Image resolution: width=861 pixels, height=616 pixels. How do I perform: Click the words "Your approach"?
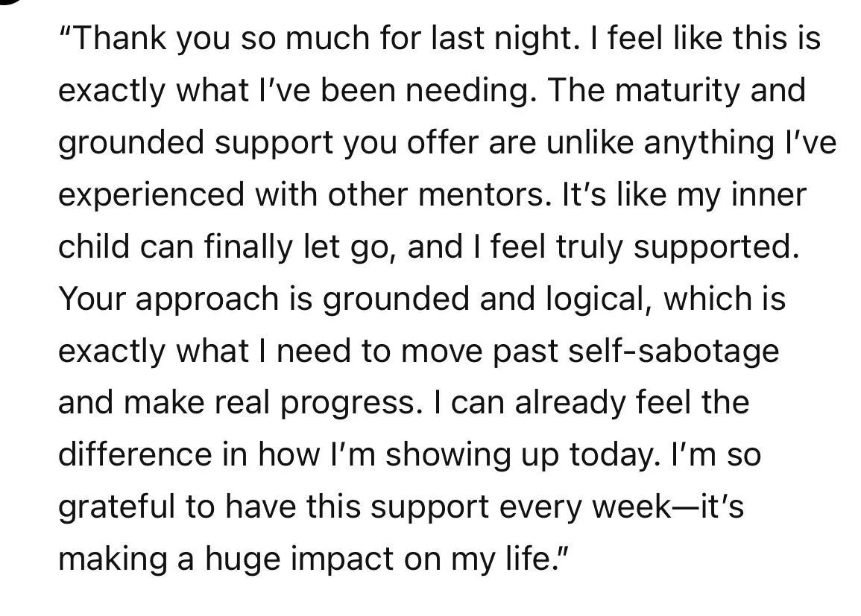pos(168,299)
